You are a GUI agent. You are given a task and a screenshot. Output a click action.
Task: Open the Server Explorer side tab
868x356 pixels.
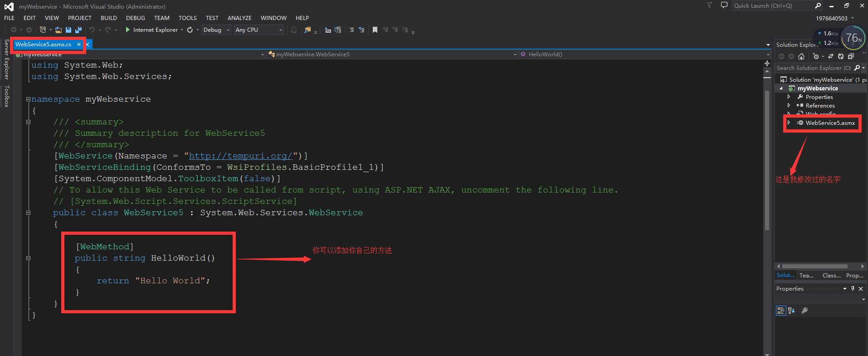(x=6, y=59)
